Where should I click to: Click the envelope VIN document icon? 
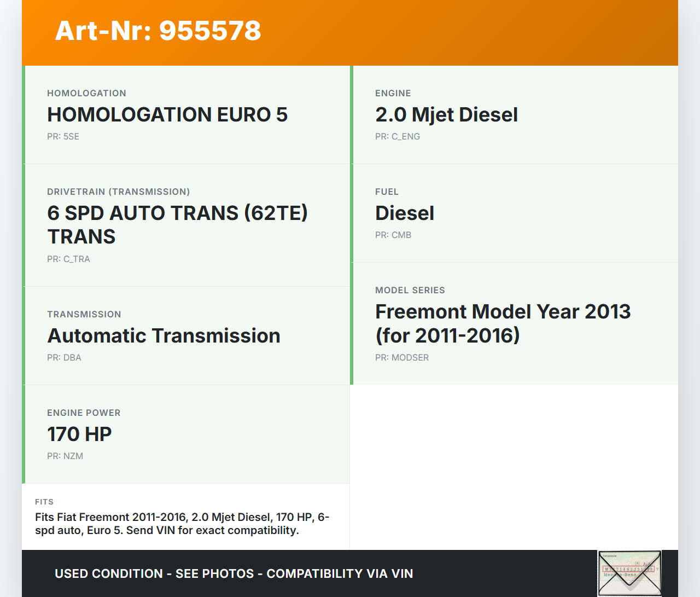(x=629, y=573)
